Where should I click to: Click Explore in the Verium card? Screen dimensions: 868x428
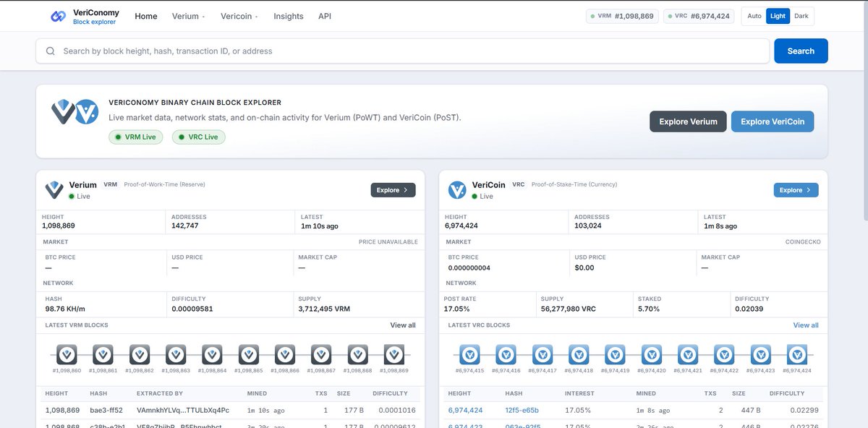coord(393,190)
